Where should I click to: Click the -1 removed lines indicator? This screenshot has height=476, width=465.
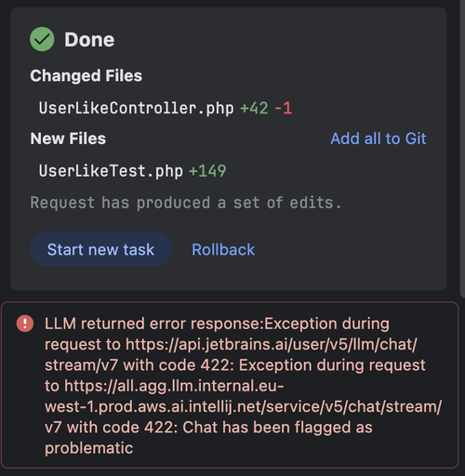coord(283,108)
